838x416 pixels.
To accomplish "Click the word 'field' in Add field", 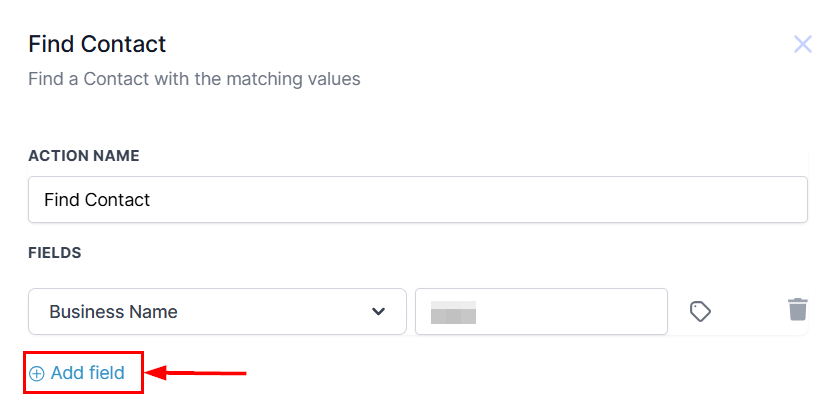I will [x=105, y=373].
